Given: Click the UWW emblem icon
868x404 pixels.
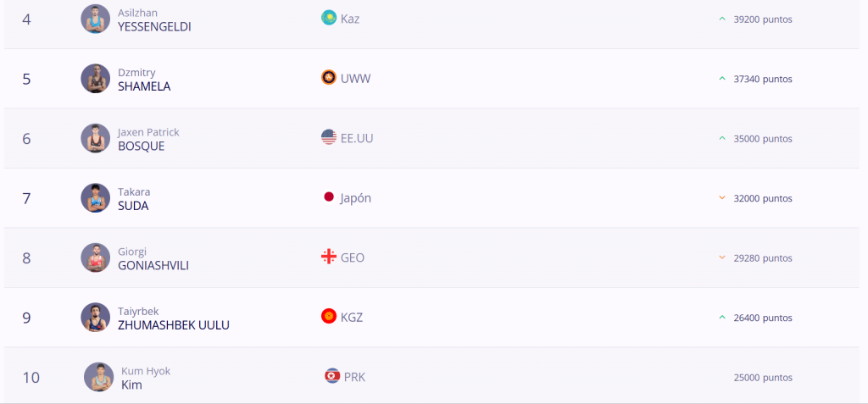Looking at the screenshot, I should pyautogui.click(x=329, y=78).
